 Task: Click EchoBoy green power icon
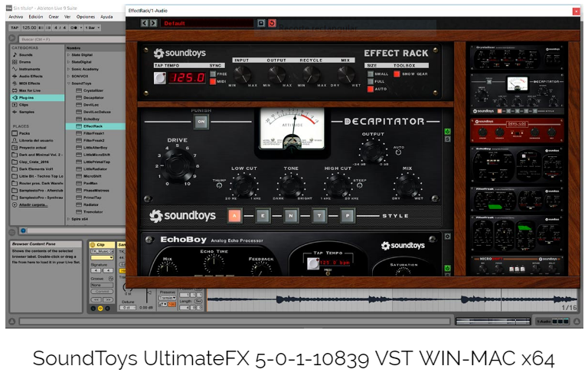click(x=447, y=268)
